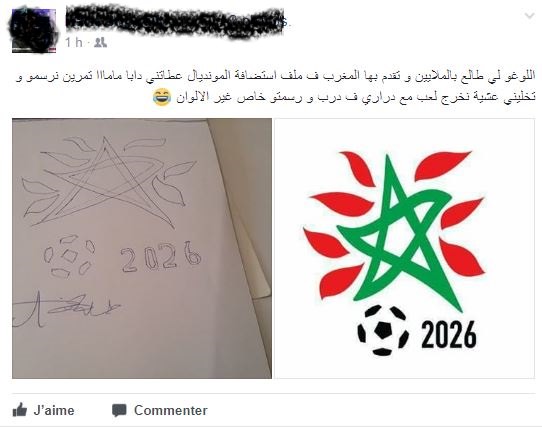Click the Commenter speech bubble icon

click(119, 410)
